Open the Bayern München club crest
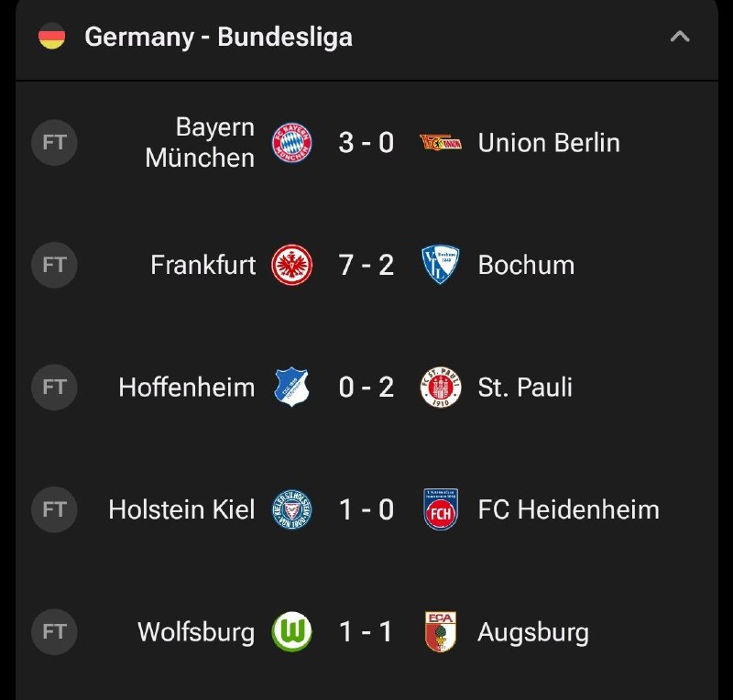 pyautogui.click(x=291, y=143)
